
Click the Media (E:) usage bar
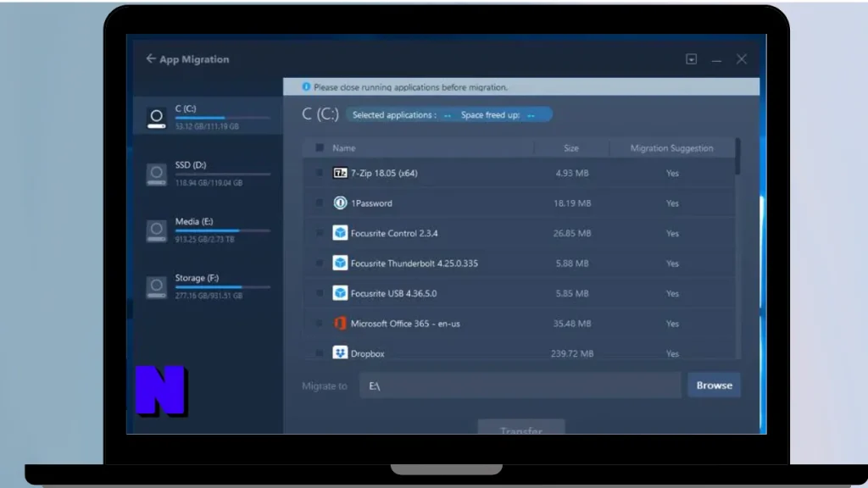[x=223, y=230]
